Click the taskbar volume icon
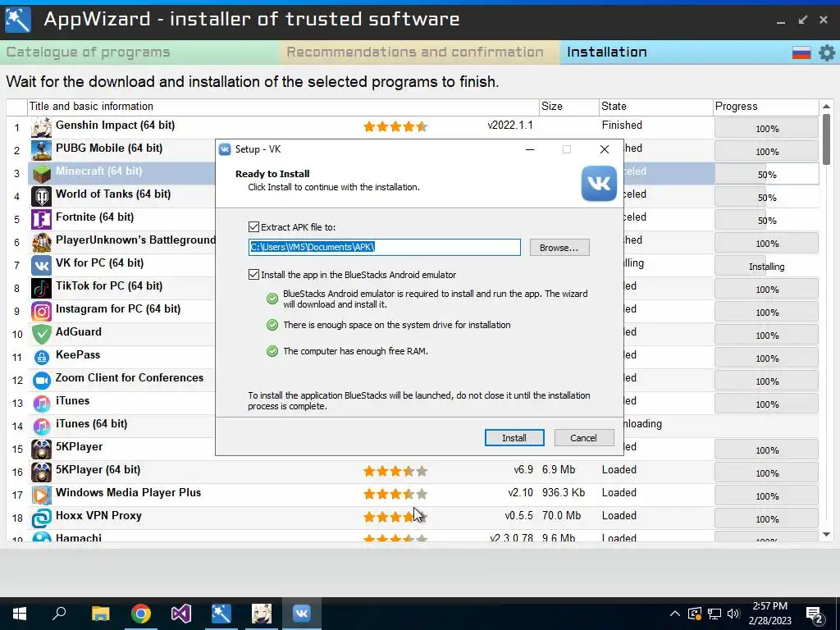Viewport: 840px width, 630px height. (733, 614)
